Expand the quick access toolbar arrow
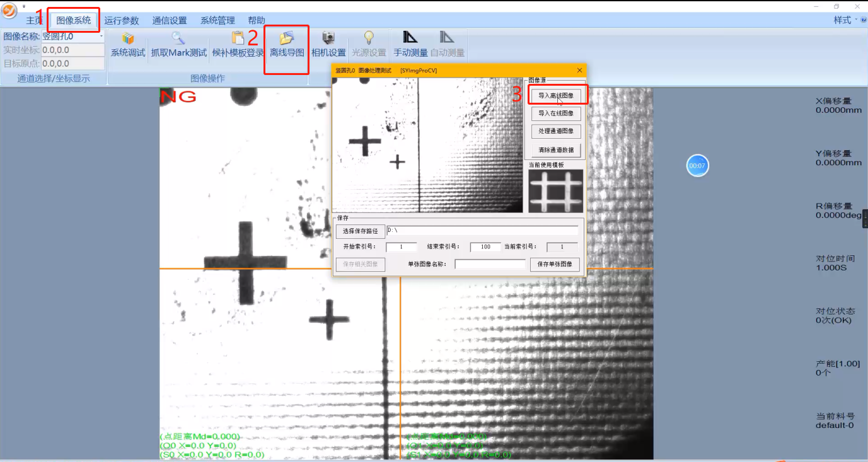The image size is (868, 462). [24, 6]
